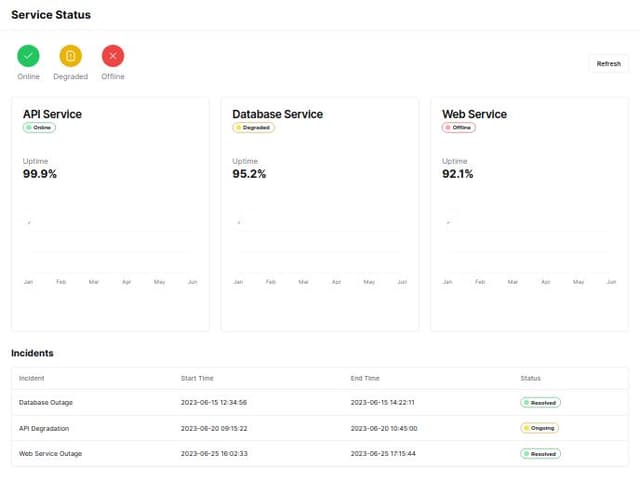Click the API Service card title
640x482 pixels.
52,114
